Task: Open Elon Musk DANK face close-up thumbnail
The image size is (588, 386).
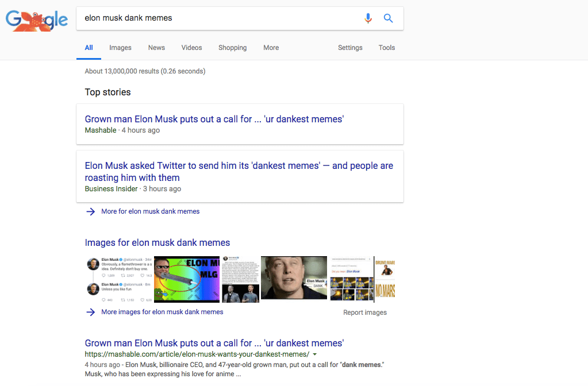Action: pos(294,277)
